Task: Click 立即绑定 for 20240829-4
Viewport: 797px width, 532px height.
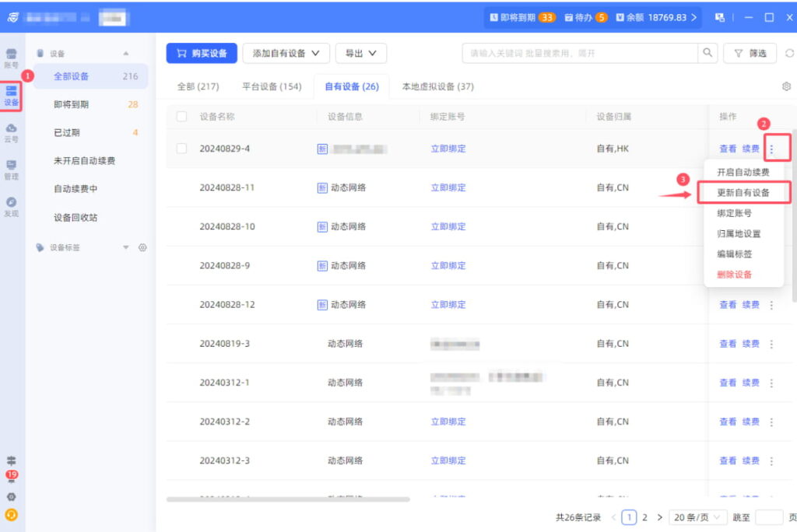Action: (x=448, y=149)
